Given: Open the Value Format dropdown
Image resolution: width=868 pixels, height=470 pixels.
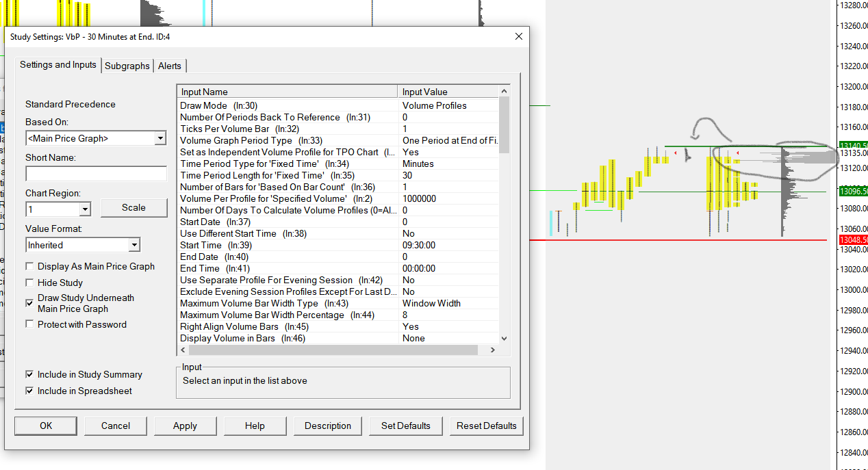Looking at the screenshot, I should pyautogui.click(x=134, y=245).
